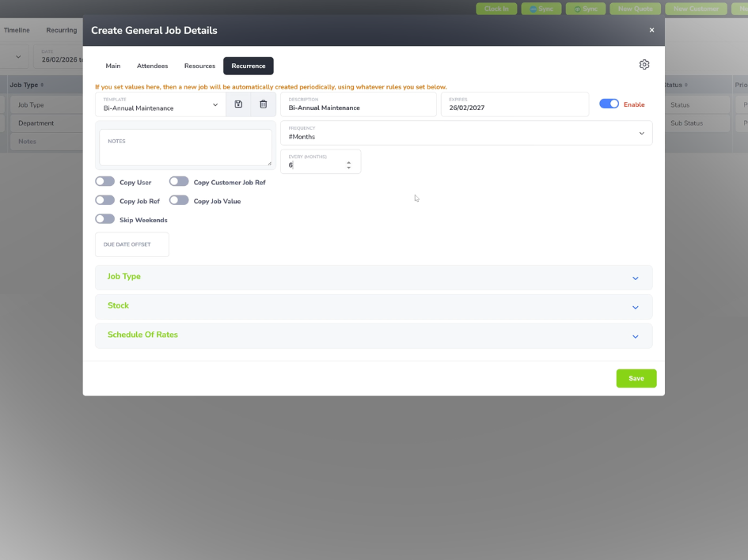The height and width of the screenshot is (560, 748).
Task: Open the Template dropdown
Action: [160, 104]
